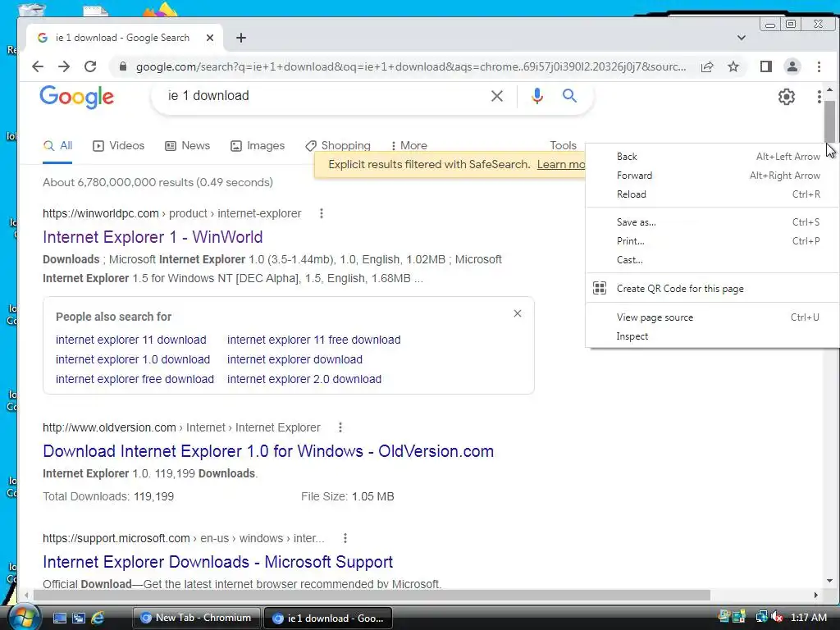Click the blue search magnifier icon
The height and width of the screenshot is (630, 840).
click(x=569, y=96)
